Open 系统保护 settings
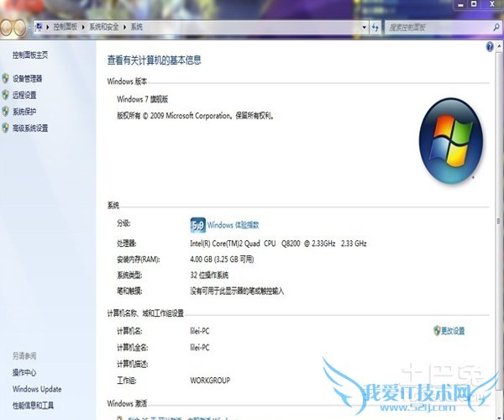 click(24, 112)
